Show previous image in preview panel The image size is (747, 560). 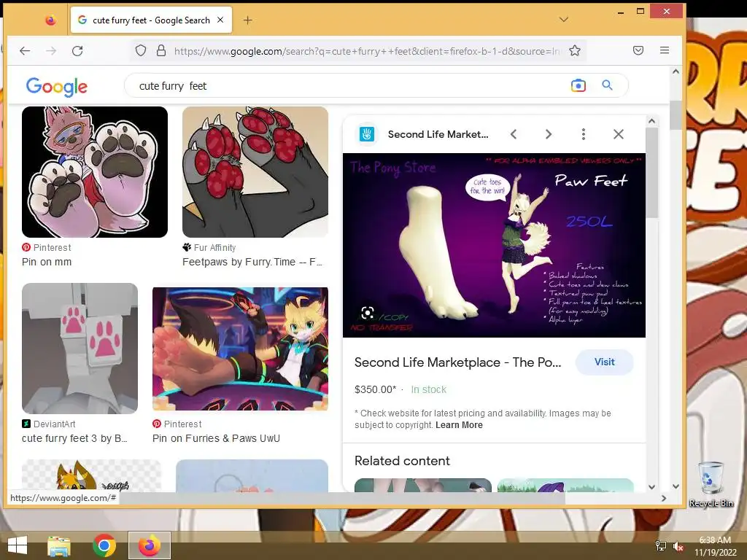[514, 134]
